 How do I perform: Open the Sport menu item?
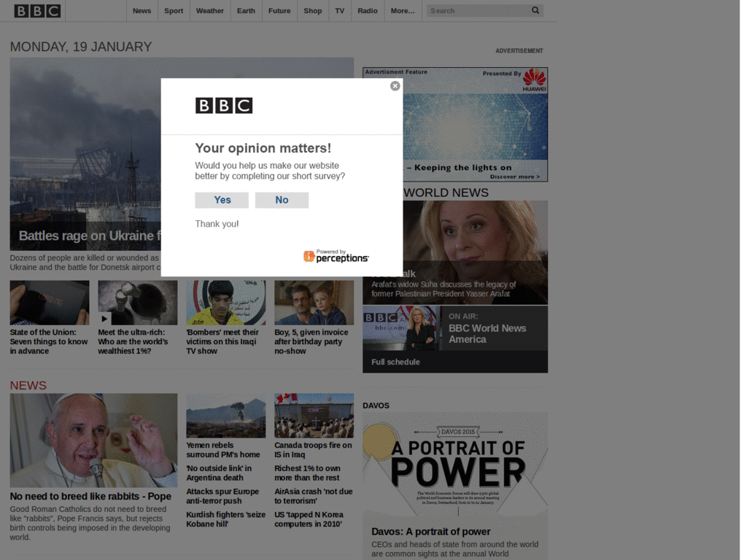(x=174, y=10)
